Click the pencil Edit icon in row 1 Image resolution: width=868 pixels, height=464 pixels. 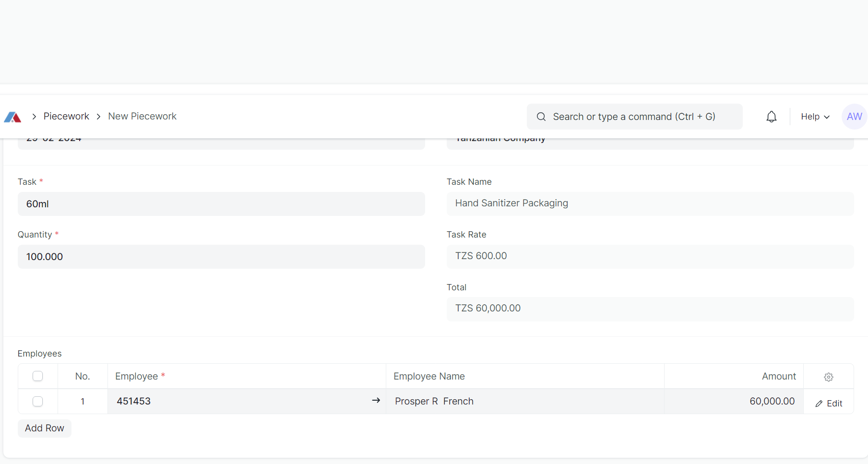[x=819, y=404]
